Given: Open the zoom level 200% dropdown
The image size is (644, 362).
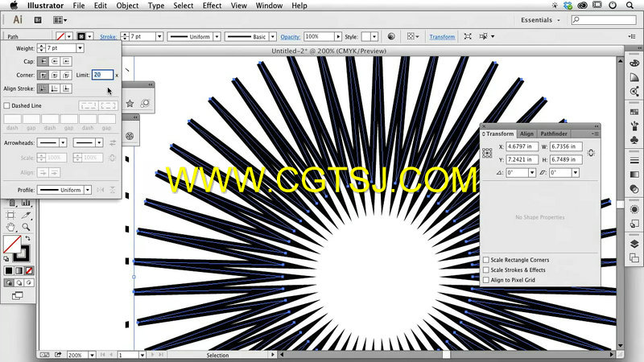Looking at the screenshot, I should [x=92, y=355].
